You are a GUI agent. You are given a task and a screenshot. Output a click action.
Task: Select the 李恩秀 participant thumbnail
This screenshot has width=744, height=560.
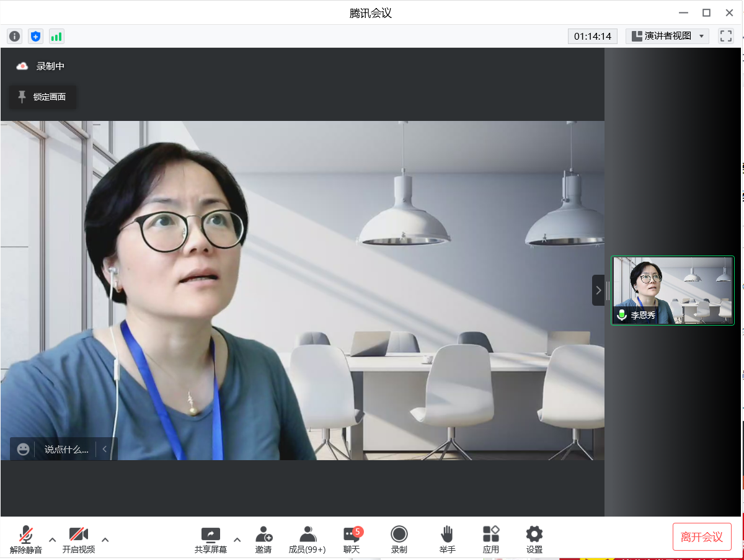672,290
